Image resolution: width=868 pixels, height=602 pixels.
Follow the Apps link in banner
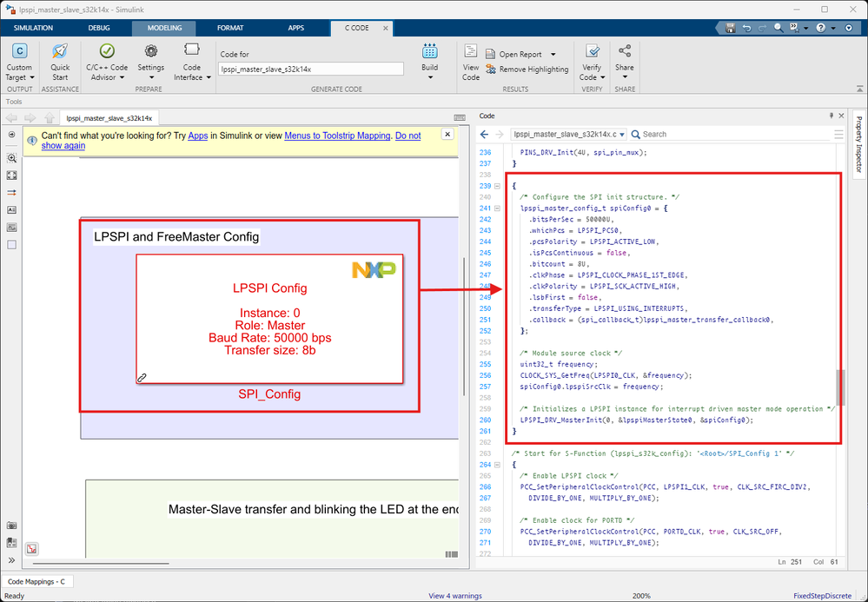point(197,136)
